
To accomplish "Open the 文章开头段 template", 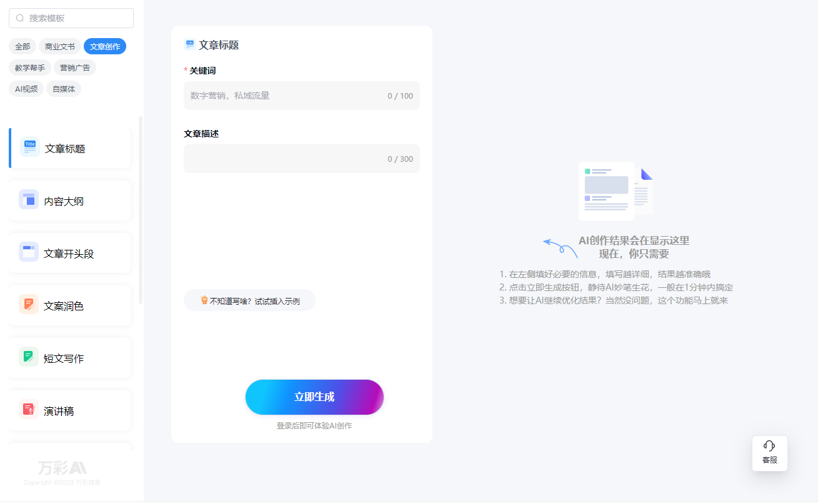I will (70, 253).
